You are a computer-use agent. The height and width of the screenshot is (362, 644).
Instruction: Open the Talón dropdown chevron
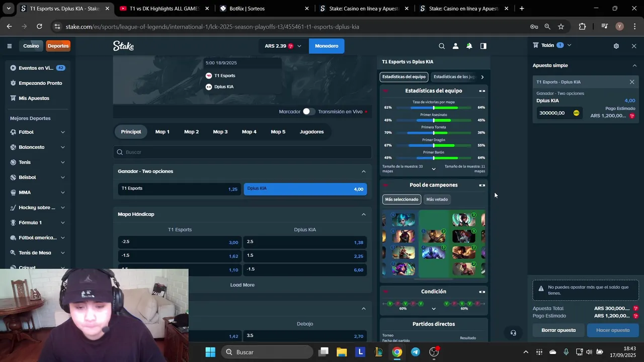(569, 45)
